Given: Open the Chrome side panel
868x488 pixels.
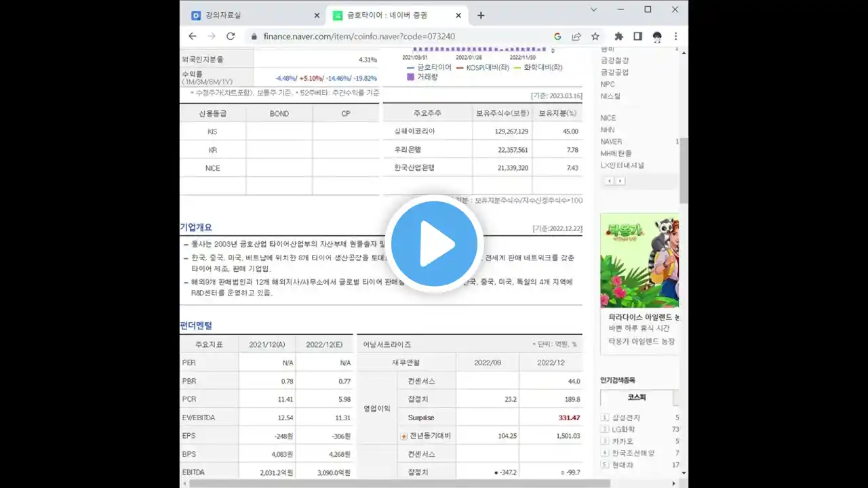Looking at the screenshot, I should (637, 37).
